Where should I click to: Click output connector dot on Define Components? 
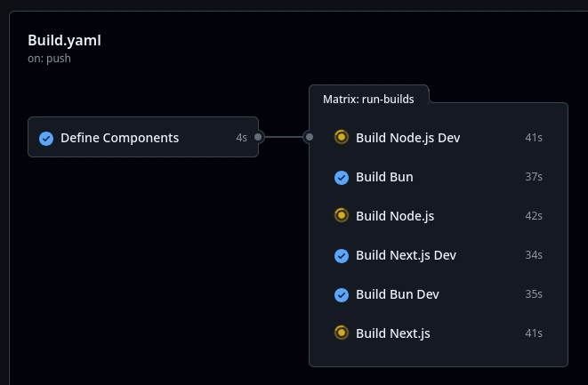[x=258, y=137]
